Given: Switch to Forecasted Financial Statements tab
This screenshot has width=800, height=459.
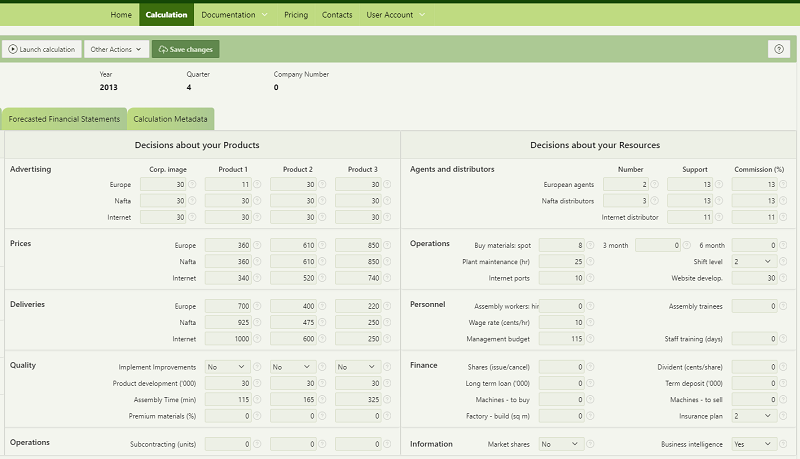Looking at the screenshot, I should coord(64,119).
